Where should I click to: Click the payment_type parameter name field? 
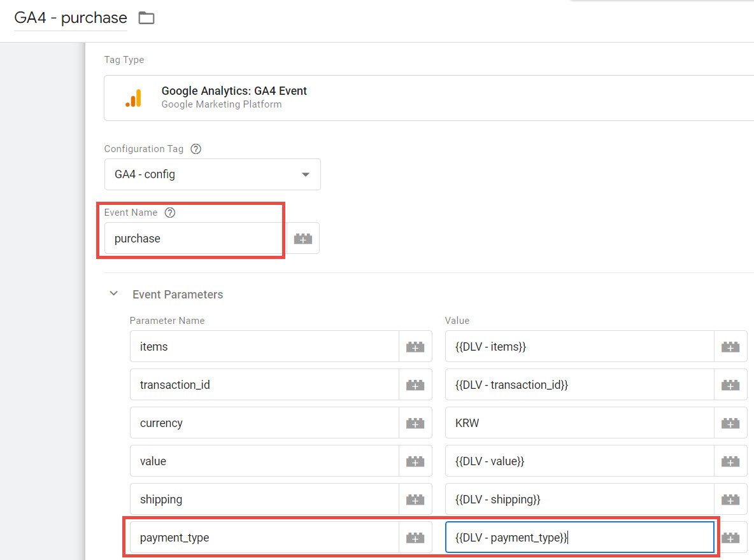(264, 537)
